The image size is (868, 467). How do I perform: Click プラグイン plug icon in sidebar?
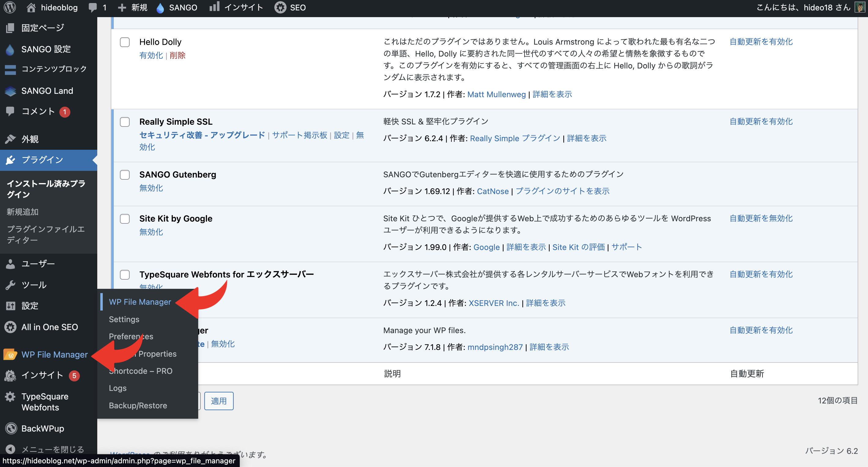tap(10, 160)
